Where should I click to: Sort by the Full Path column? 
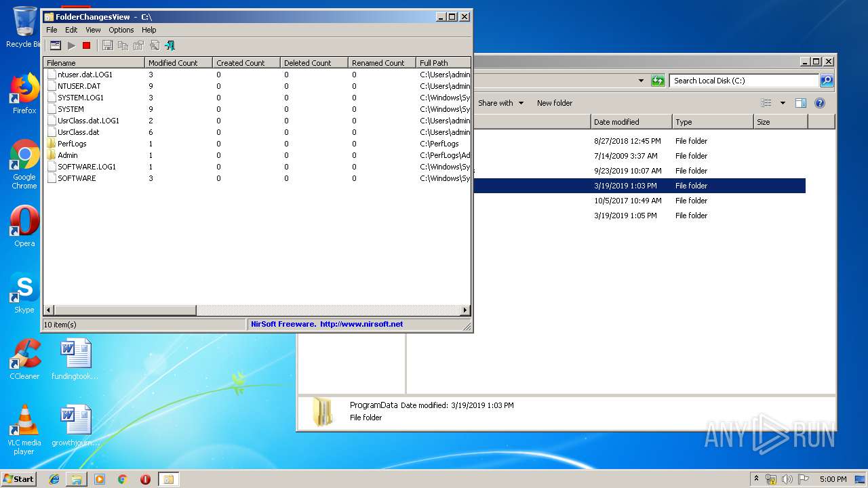(x=443, y=62)
